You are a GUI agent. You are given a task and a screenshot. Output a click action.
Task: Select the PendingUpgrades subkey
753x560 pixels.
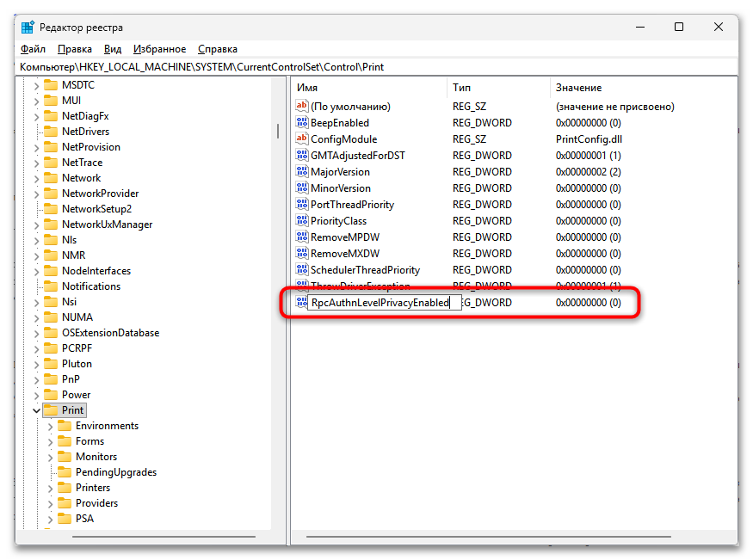click(x=116, y=472)
